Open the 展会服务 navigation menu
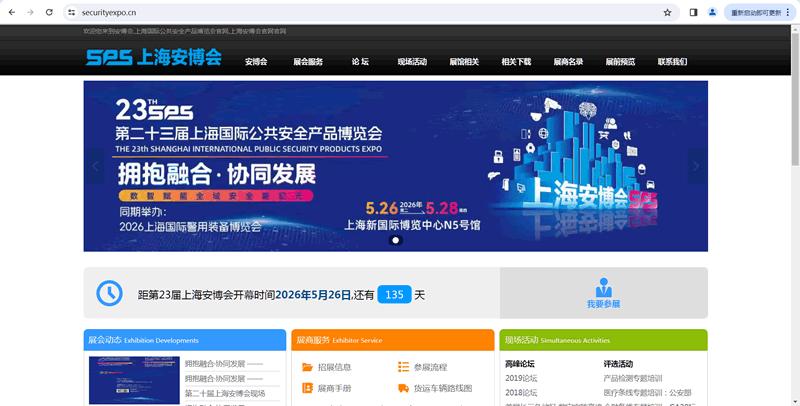This screenshot has width=800, height=406. click(x=308, y=62)
